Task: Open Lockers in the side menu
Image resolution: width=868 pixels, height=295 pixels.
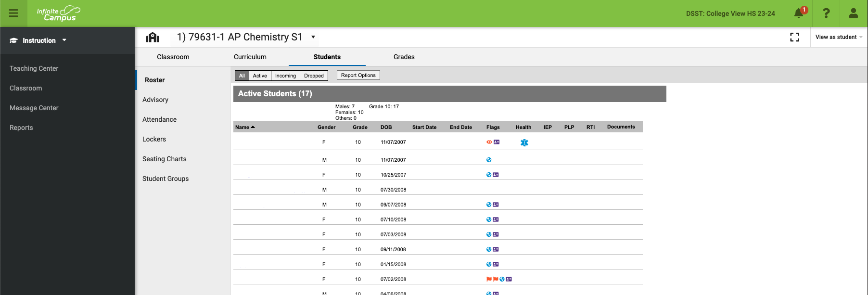Action: pyautogui.click(x=154, y=139)
